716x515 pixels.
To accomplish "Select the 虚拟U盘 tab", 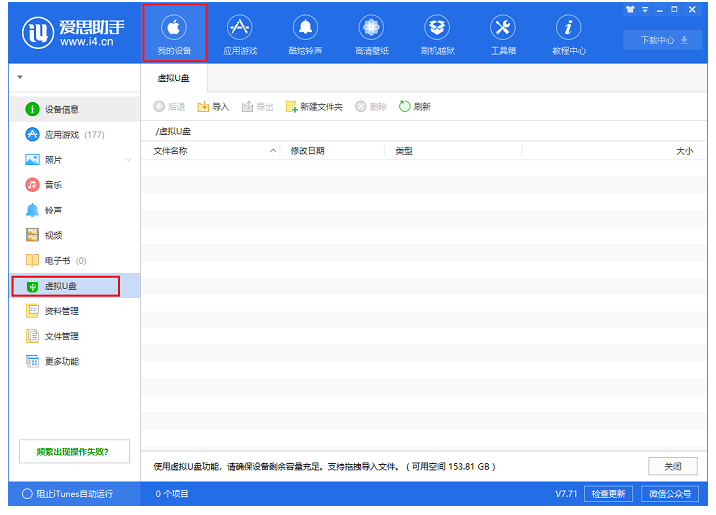I will (174, 76).
